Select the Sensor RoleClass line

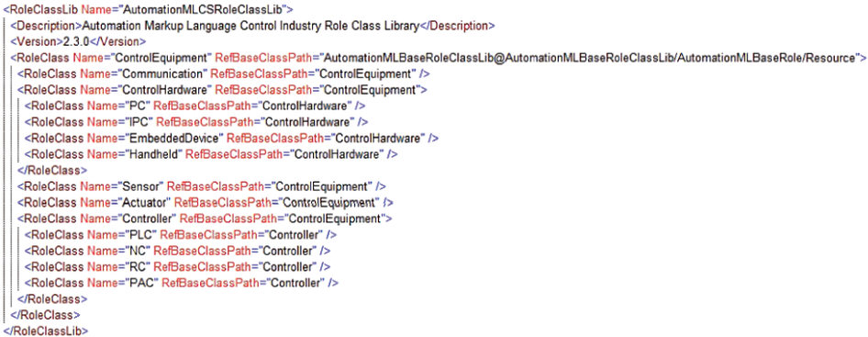(x=202, y=186)
